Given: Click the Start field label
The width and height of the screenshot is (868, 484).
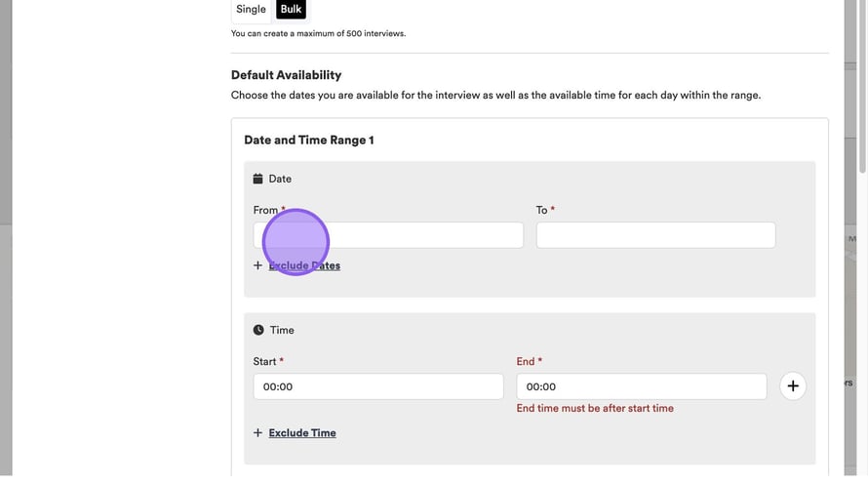Looking at the screenshot, I should [264, 361].
